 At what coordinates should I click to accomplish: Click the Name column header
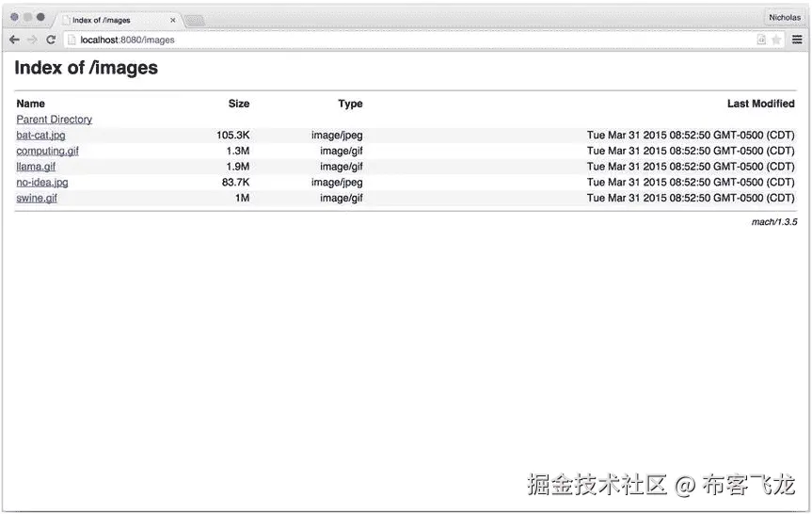[30, 104]
